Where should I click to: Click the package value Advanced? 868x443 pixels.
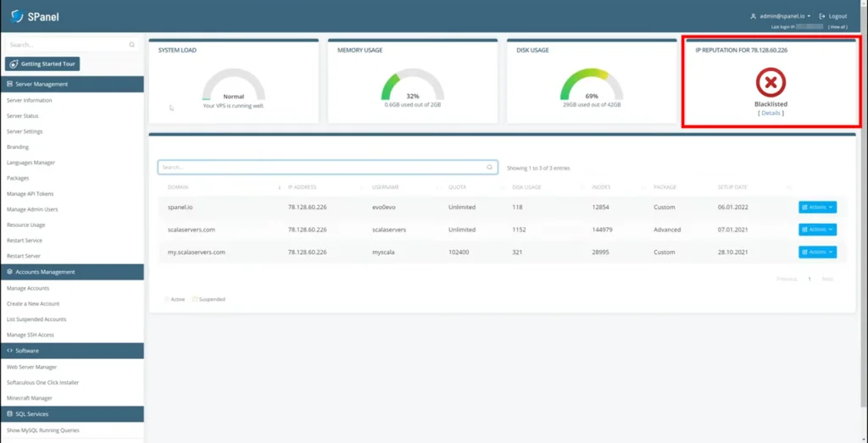667,230
